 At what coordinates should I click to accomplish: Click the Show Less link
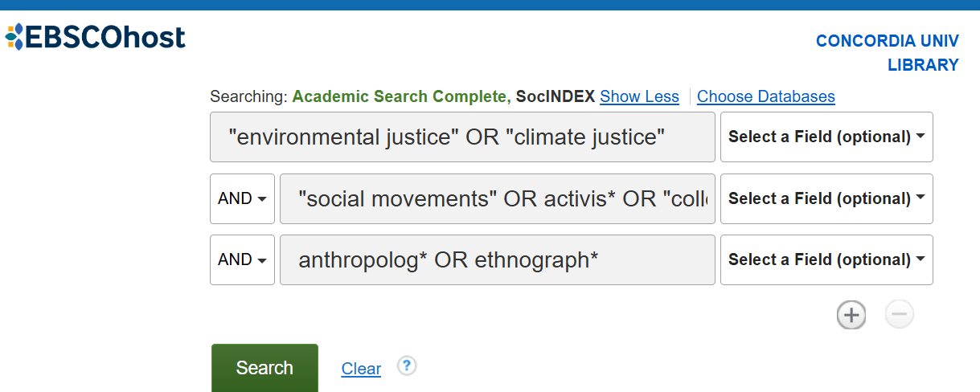(x=639, y=96)
